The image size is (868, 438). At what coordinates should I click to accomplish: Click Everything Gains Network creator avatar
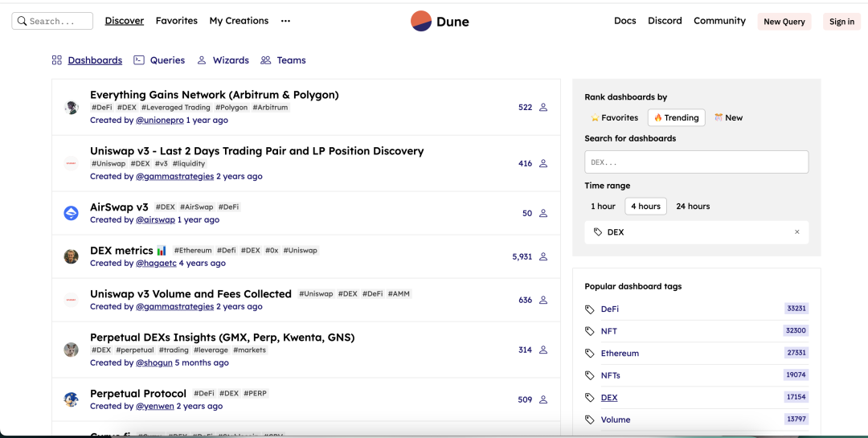point(71,108)
